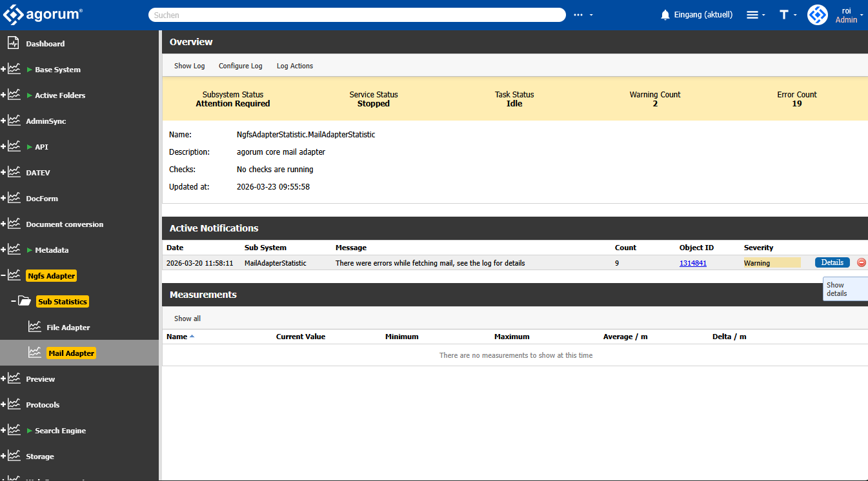The height and width of the screenshot is (481, 868).
Task: Sort measurements by Name column header
Action: tap(177, 337)
